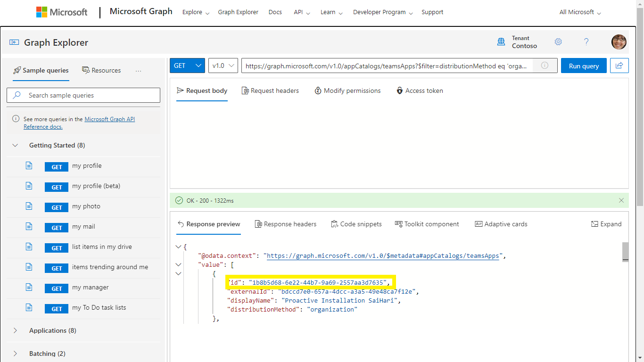Image resolution: width=644 pixels, height=362 pixels.
Task: Open the @odata.context metadata URL link
Action: coord(383,256)
